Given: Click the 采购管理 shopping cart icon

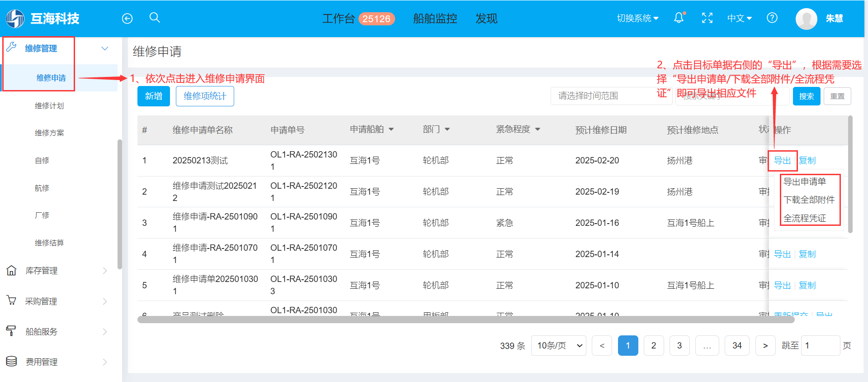Looking at the screenshot, I should pos(12,301).
